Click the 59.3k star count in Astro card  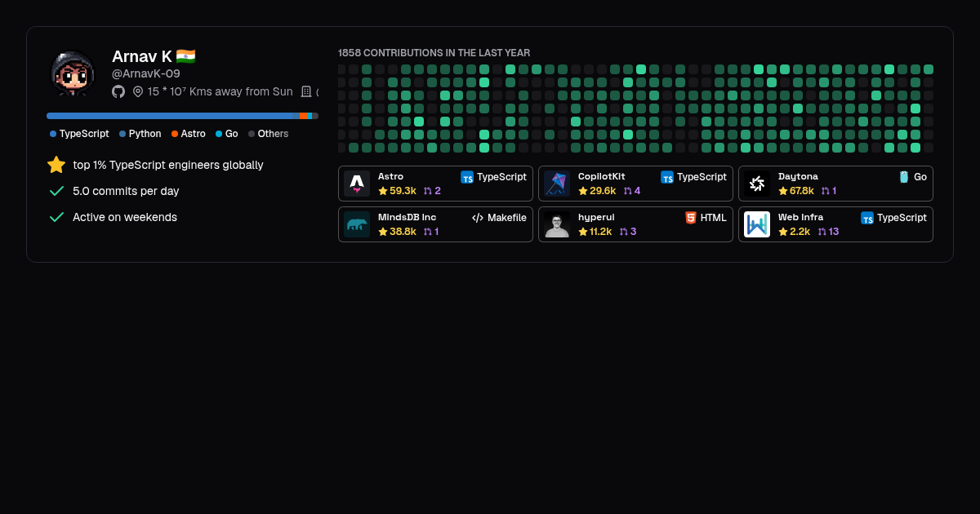click(x=403, y=191)
